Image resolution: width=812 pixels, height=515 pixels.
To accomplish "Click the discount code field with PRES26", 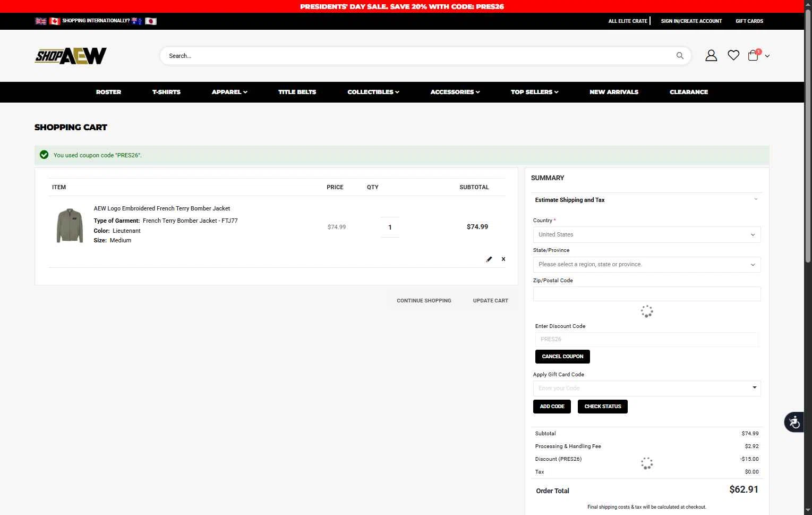I will click(x=647, y=339).
